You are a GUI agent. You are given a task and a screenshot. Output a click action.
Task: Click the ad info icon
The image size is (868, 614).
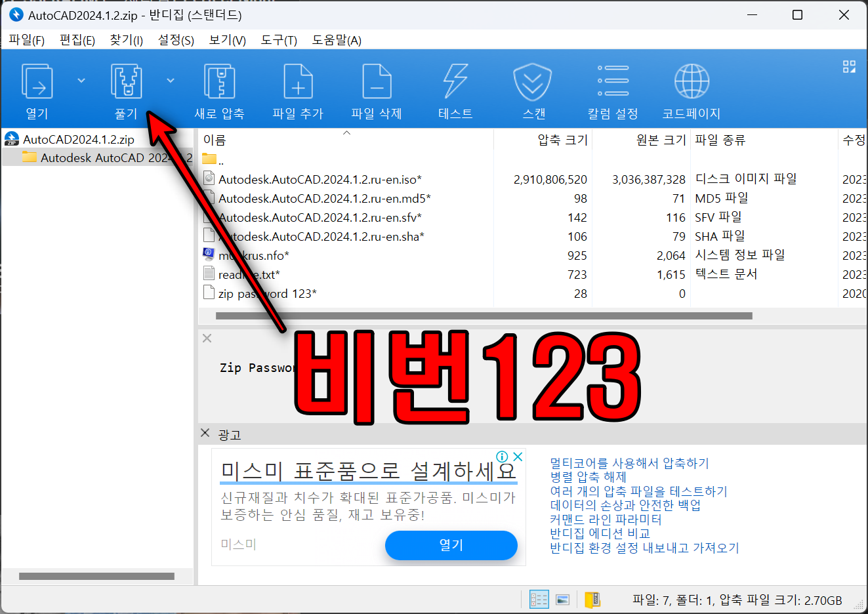(x=502, y=457)
